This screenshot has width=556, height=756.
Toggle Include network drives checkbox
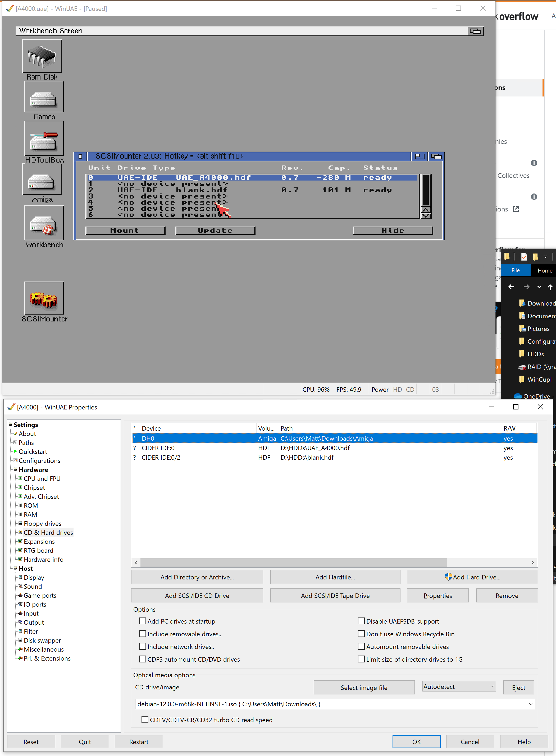143,646
